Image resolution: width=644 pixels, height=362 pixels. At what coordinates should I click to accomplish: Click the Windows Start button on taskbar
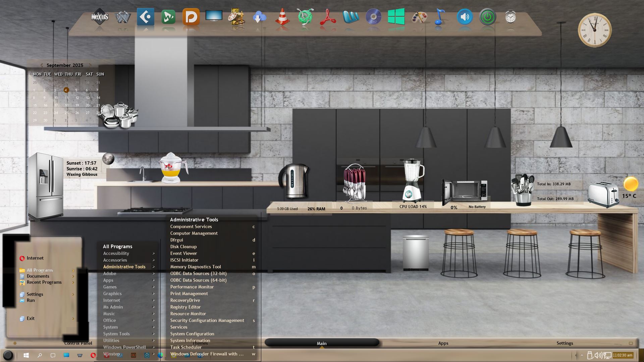(x=26, y=355)
